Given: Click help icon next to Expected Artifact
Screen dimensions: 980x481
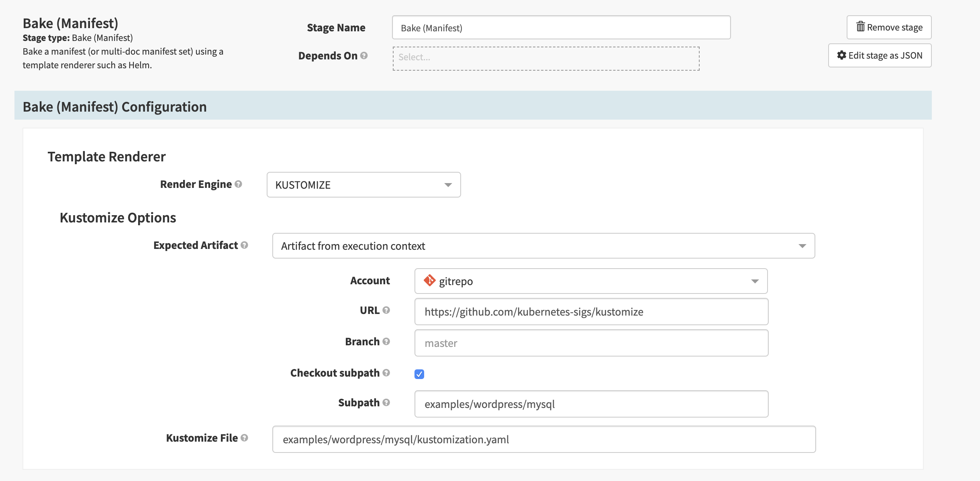Looking at the screenshot, I should (x=244, y=245).
